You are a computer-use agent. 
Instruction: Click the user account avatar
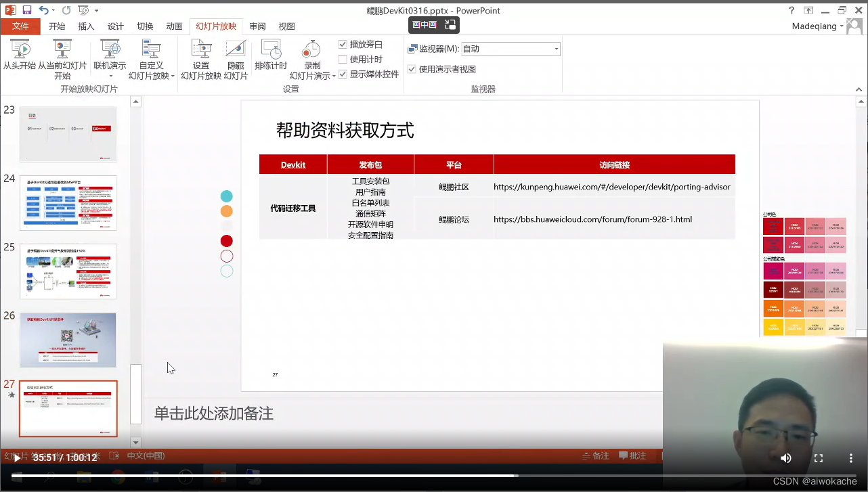pyautogui.click(x=855, y=26)
